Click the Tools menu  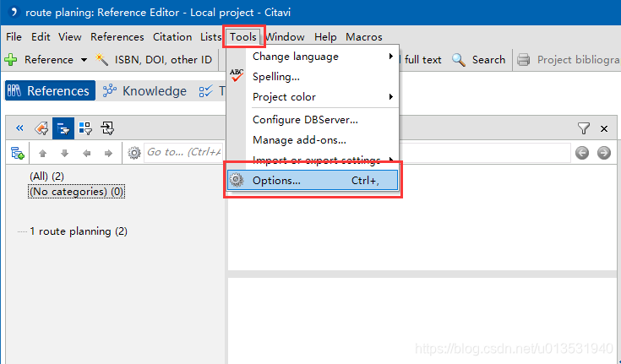tap(242, 37)
